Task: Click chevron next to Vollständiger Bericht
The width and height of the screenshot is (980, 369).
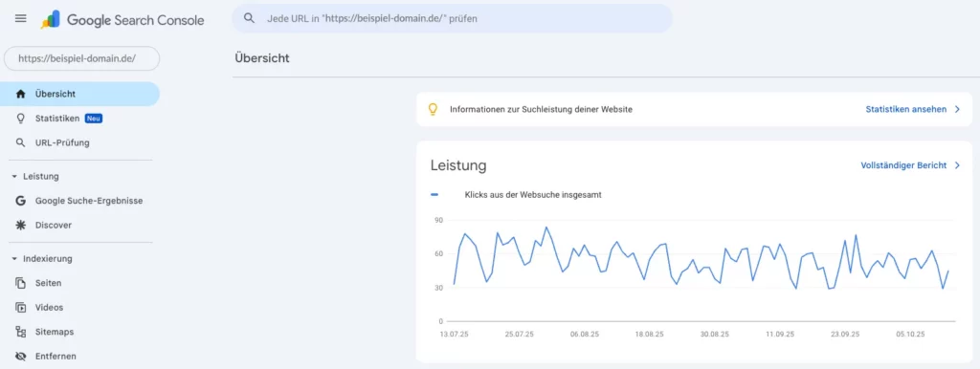Action: pyautogui.click(x=957, y=166)
